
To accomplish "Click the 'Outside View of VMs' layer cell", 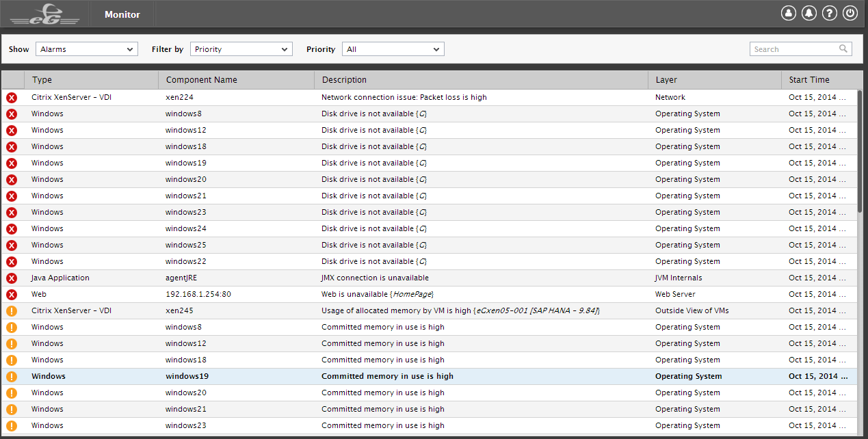I will click(x=692, y=310).
